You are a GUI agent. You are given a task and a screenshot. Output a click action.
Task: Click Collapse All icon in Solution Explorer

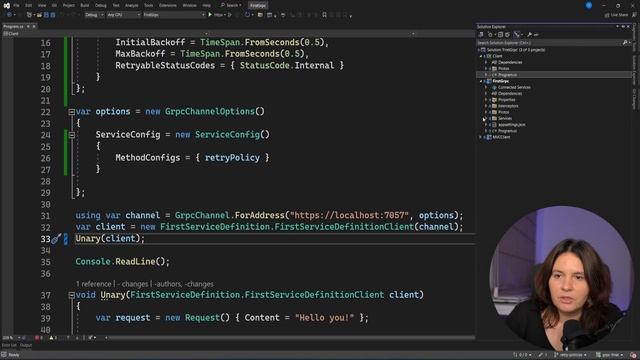point(500,35)
